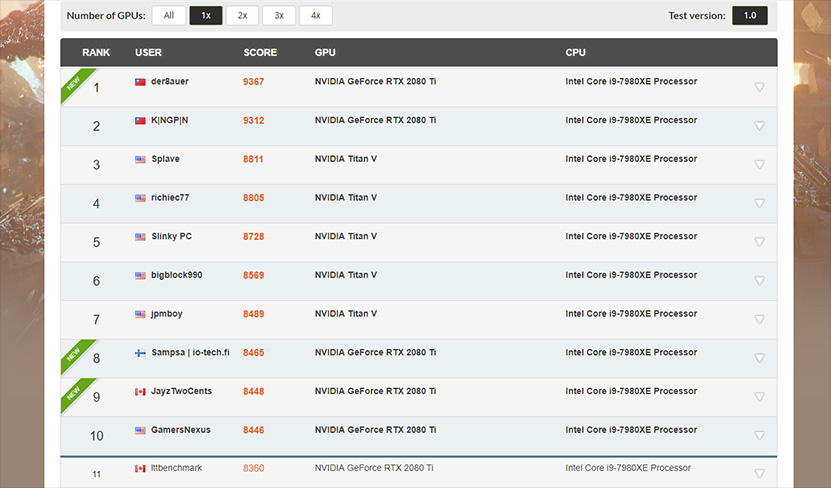Open bigblock990's user profile
This screenshot has height=488, width=831.
176,274
